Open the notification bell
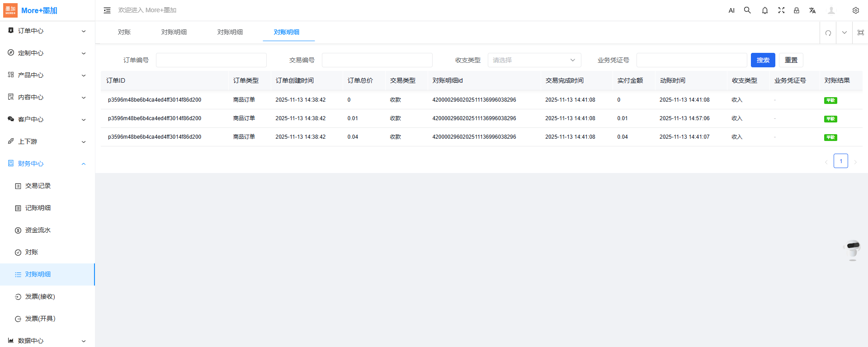Screen dimensions: 868x347 point(765,10)
